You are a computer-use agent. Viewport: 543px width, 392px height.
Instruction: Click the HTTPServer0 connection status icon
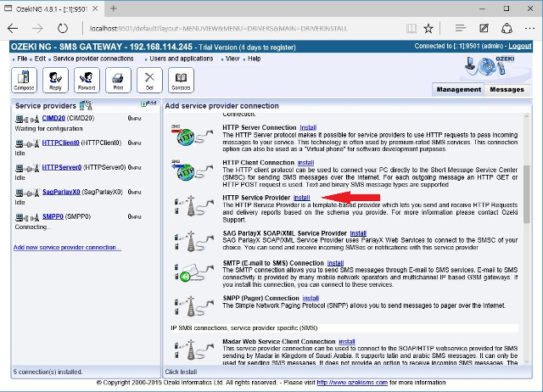pyautogui.click(x=27, y=168)
